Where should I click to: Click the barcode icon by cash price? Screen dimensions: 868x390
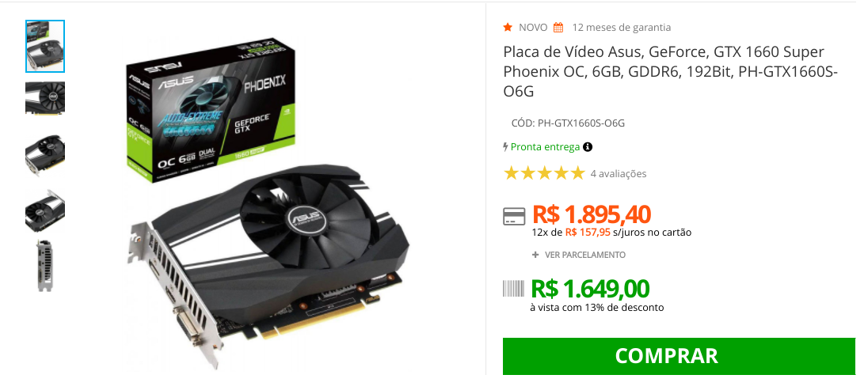[x=514, y=289]
